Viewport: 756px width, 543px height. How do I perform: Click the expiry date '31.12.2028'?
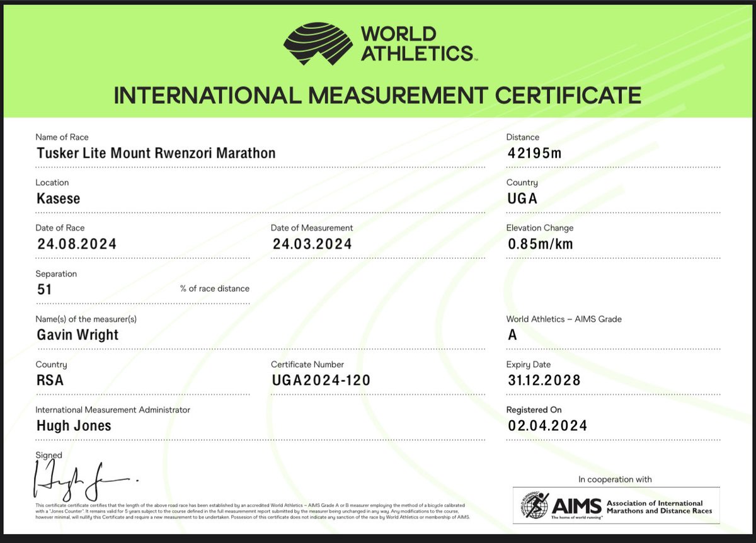tap(544, 380)
